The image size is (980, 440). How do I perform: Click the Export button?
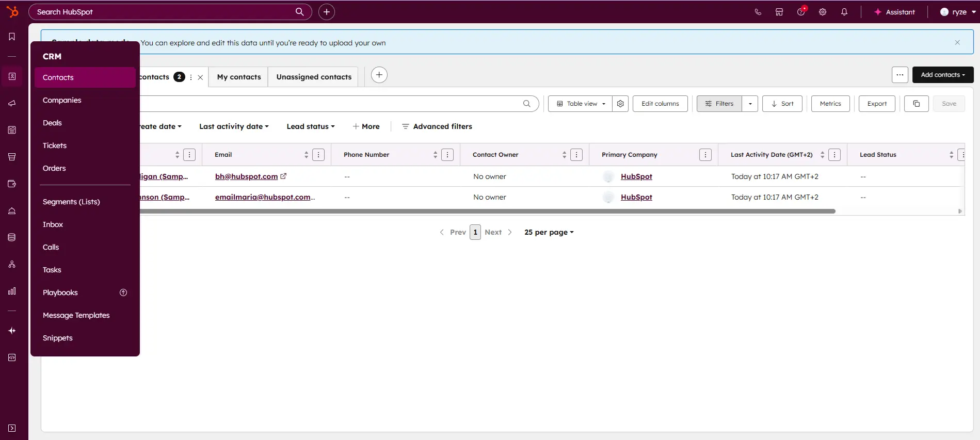click(877, 104)
